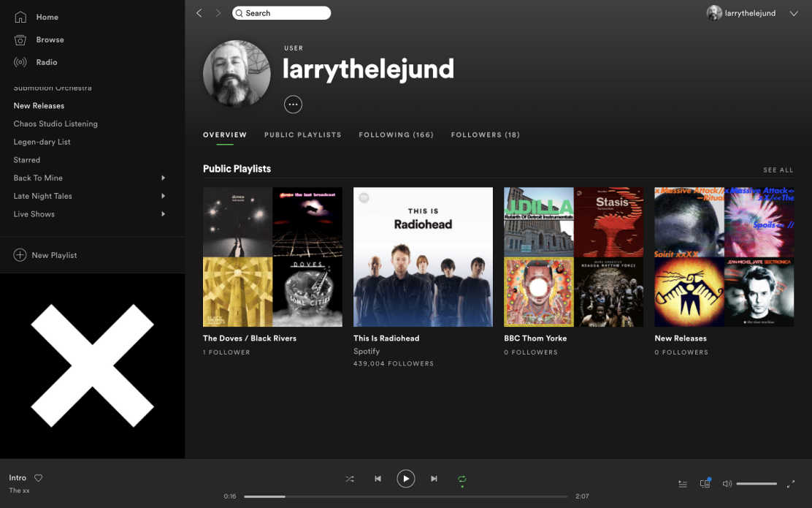Open the Following (166) tab
Screen dimensions: 812x508
(x=397, y=134)
